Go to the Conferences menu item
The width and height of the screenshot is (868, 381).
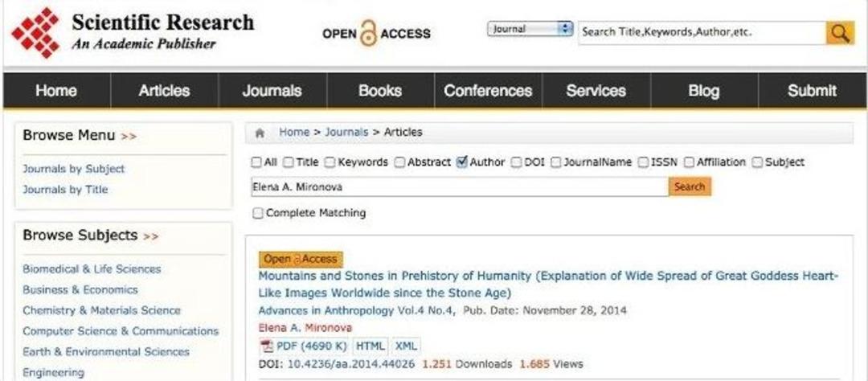[x=488, y=91]
